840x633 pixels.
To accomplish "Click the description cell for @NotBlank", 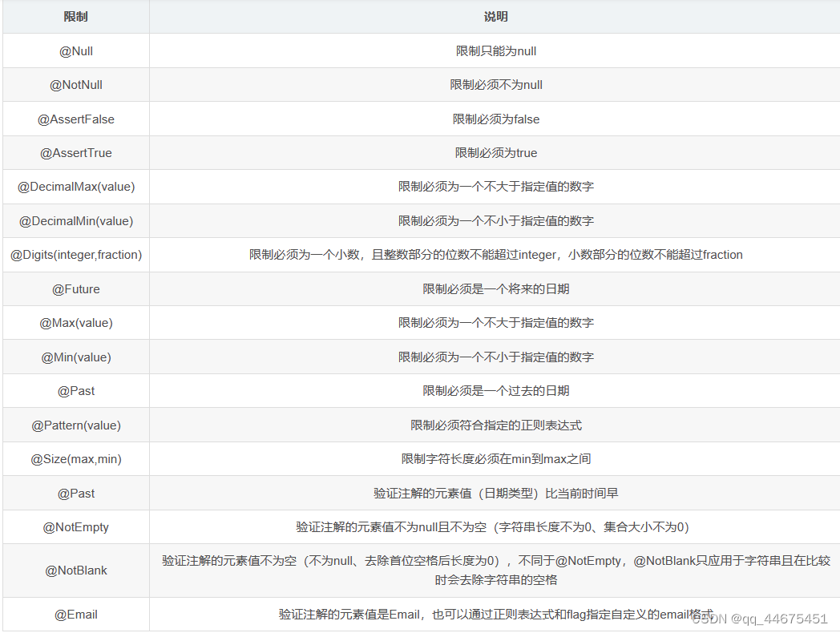I will click(x=495, y=570).
